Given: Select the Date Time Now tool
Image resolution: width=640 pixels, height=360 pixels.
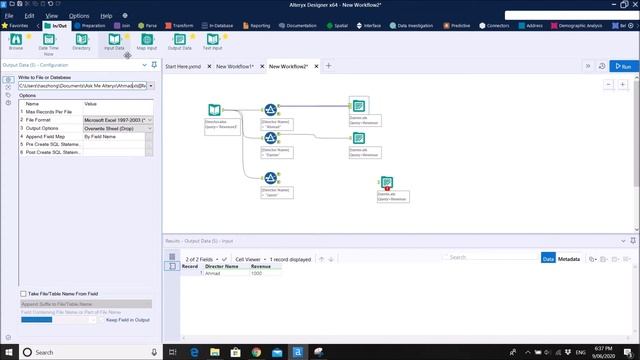Looking at the screenshot, I should pos(49,44).
